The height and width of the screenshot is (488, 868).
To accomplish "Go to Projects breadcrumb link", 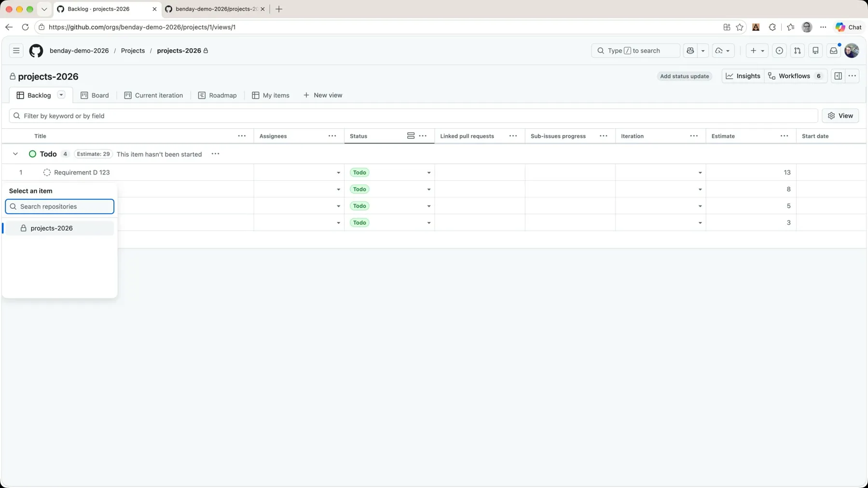I will tap(133, 51).
